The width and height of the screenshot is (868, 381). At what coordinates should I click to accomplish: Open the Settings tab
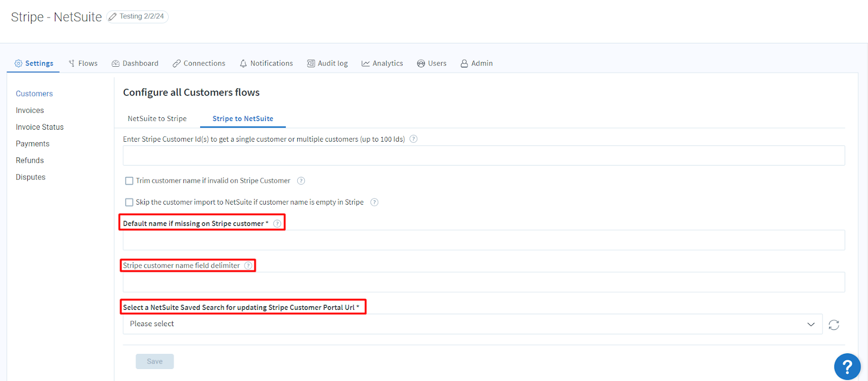(x=34, y=63)
